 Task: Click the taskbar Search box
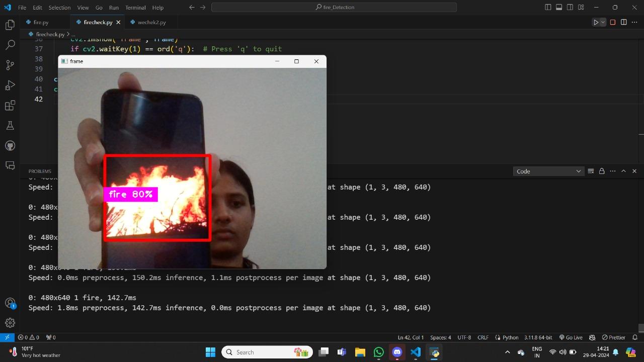(x=267, y=352)
